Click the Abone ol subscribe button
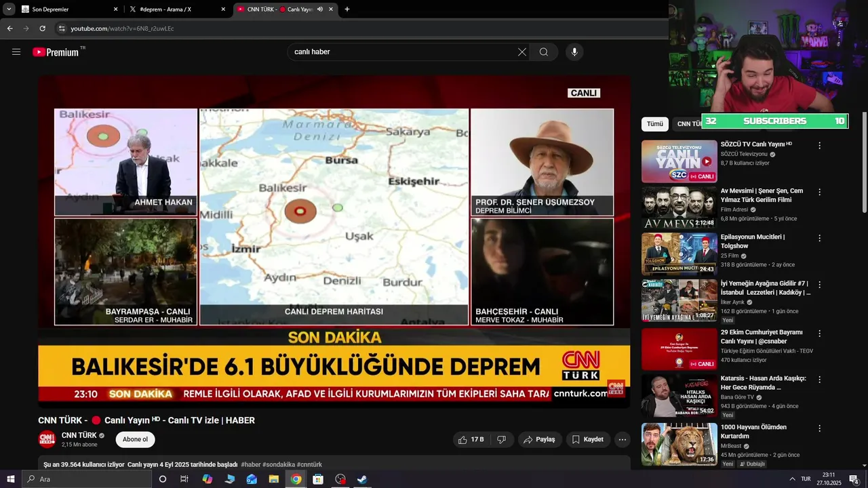The width and height of the screenshot is (868, 488). (x=135, y=439)
